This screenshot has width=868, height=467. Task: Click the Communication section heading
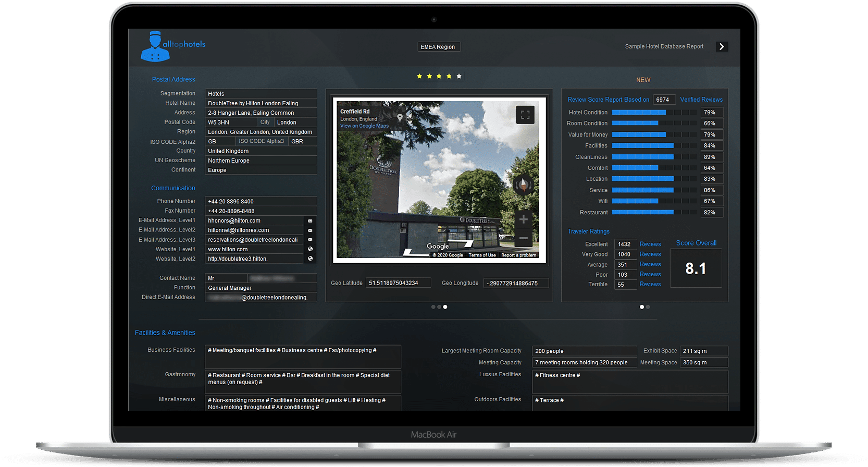[173, 188]
